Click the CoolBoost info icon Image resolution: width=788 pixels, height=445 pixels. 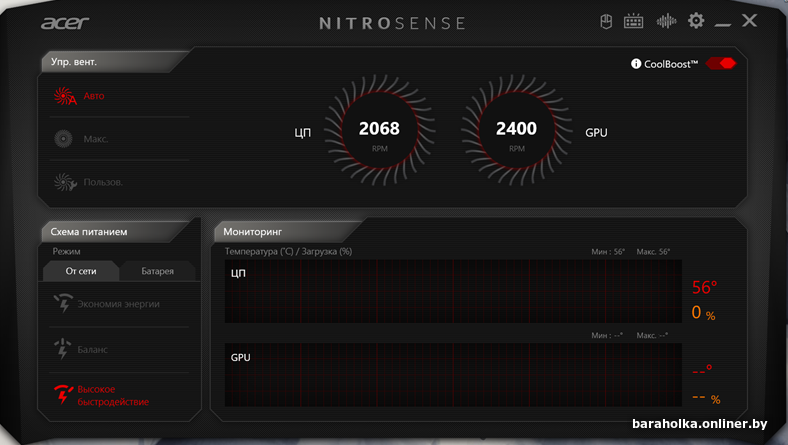pyautogui.click(x=636, y=64)
